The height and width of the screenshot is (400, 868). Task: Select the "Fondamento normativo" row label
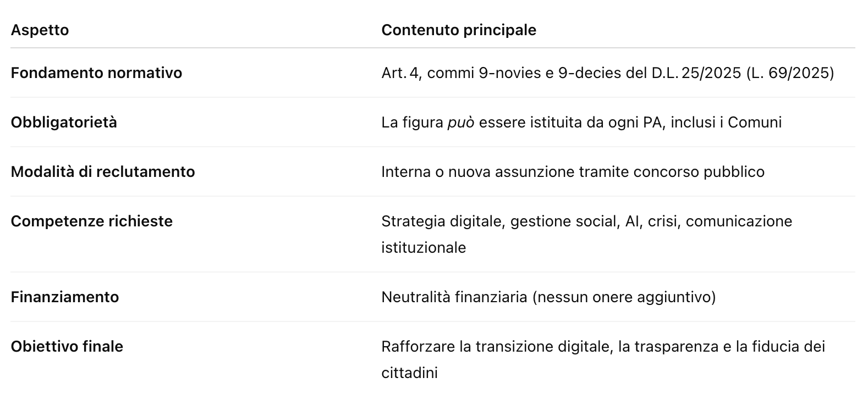pyautogui.click(x=96, y=73)
